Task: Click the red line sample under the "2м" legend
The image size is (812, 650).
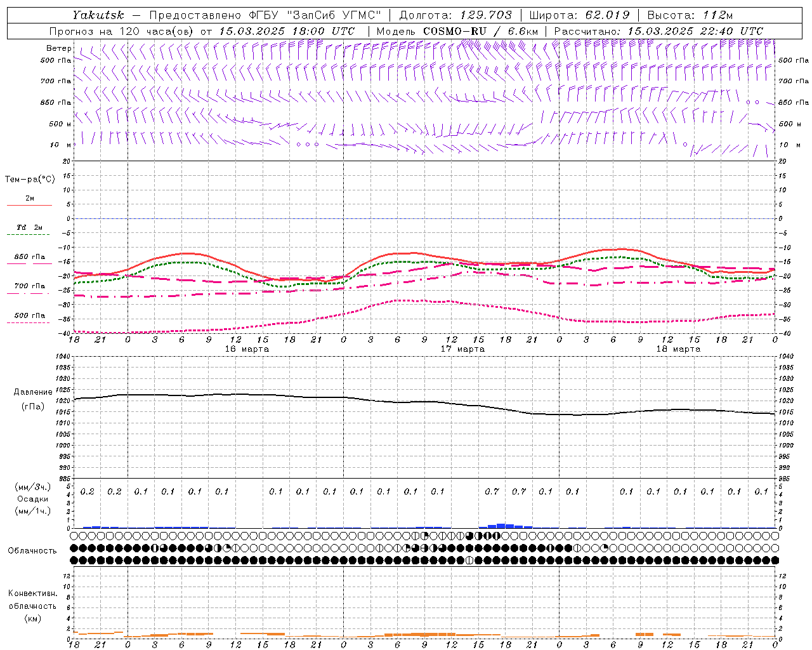Action: coord(29,205)
